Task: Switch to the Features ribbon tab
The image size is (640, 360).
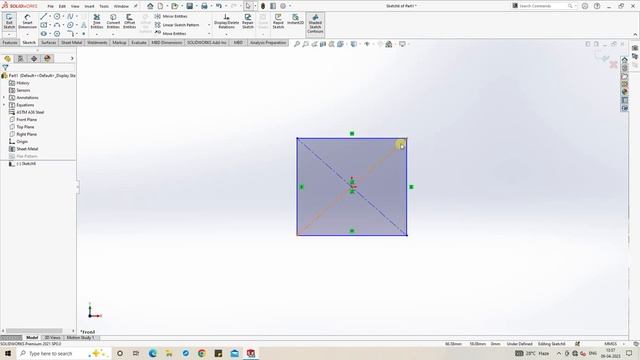Action: (10, 42)
